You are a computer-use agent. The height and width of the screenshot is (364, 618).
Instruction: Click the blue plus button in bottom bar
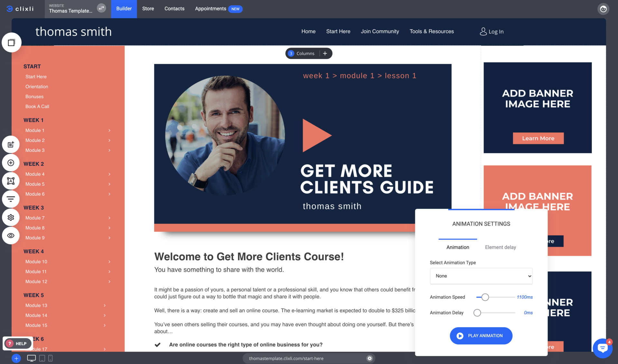[x=16, y=358]
